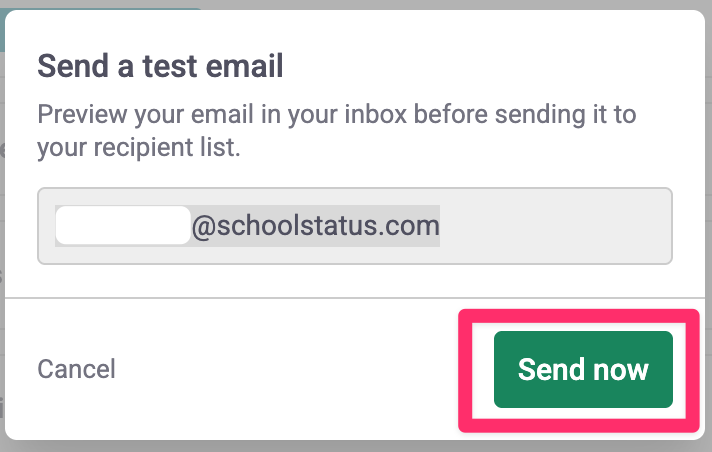Click the 'Send a test email' heading
712x452 pixels.
[160, 67]
